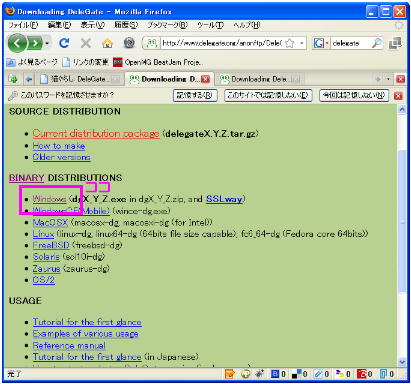Click the gray Stop loading X icon

(86, 43)
